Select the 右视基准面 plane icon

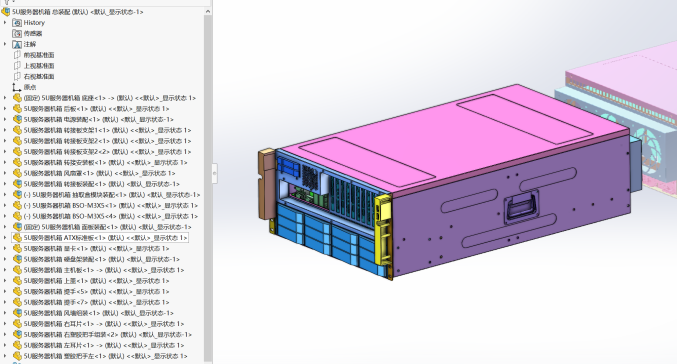17,76
